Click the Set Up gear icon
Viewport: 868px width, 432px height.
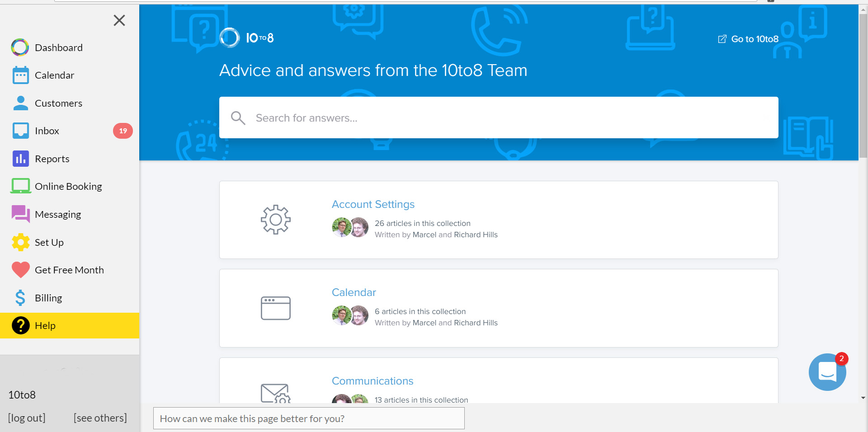20,242
